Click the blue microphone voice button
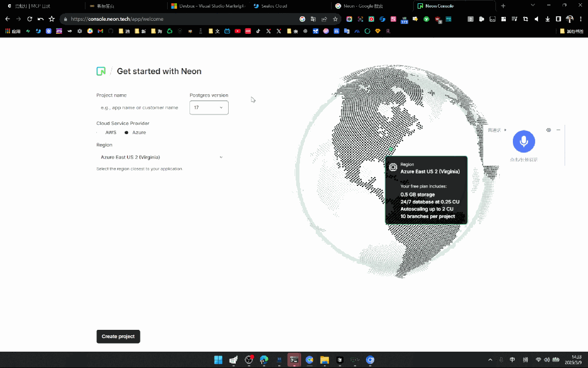The width and height of the screenshot is (588, 368). point(524,142)
